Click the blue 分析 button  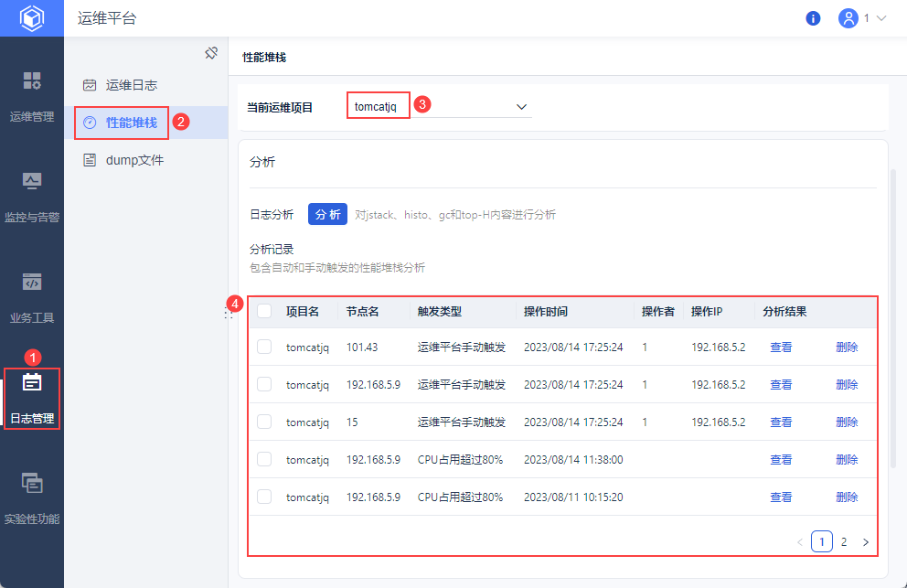(327, 214)
